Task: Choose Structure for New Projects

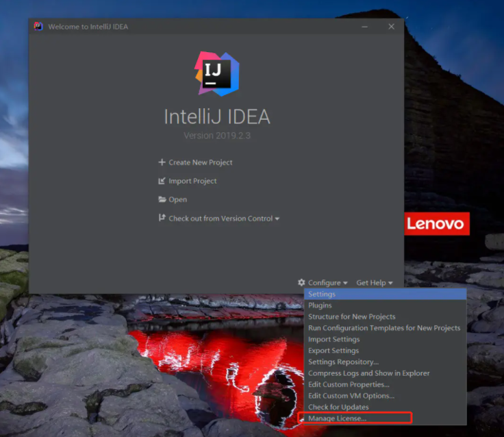Action: (x=385, y=316)
